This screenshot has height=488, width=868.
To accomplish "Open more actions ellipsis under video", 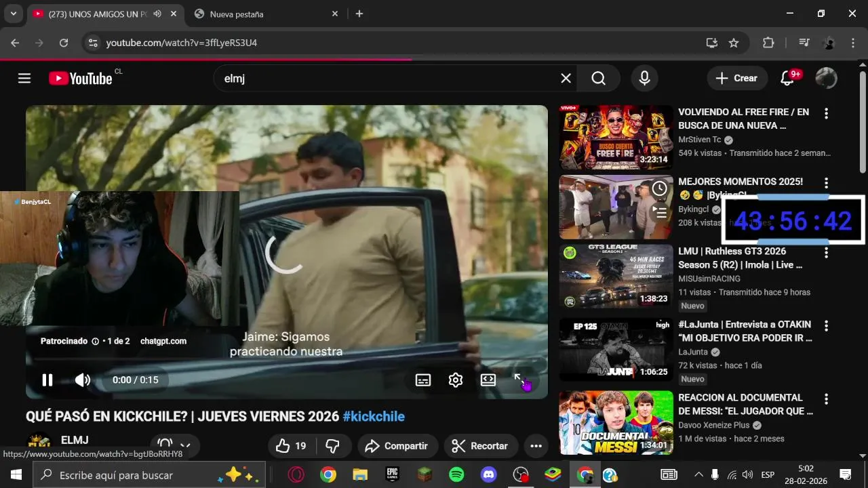I will point(536,446).
